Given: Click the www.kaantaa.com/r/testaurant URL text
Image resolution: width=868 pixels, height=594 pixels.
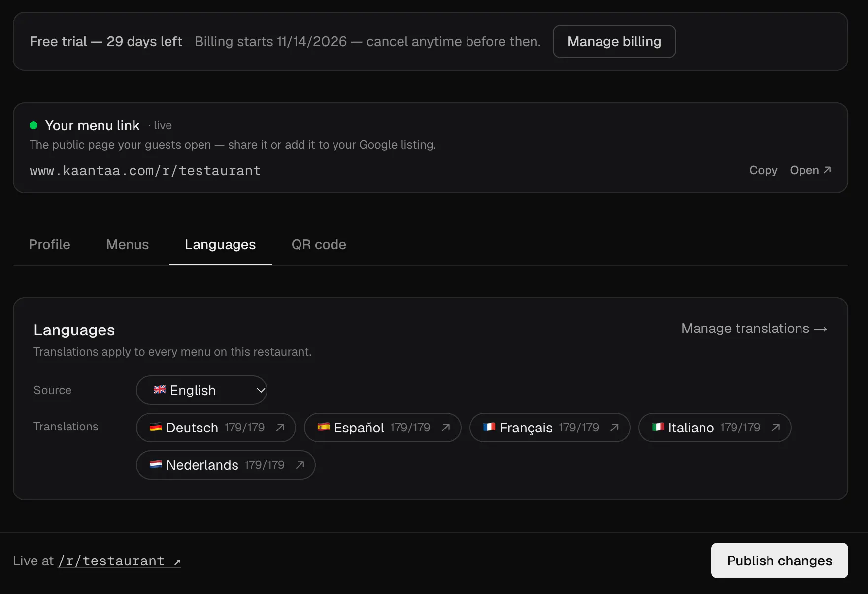Looking at the screenshot, I should [x=145, y=171].
